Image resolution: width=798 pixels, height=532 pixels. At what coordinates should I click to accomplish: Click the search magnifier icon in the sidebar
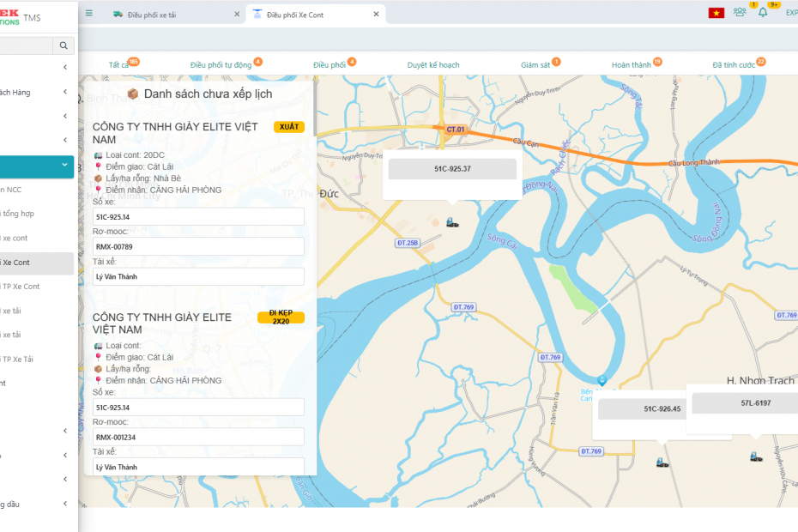coord(63,45)
